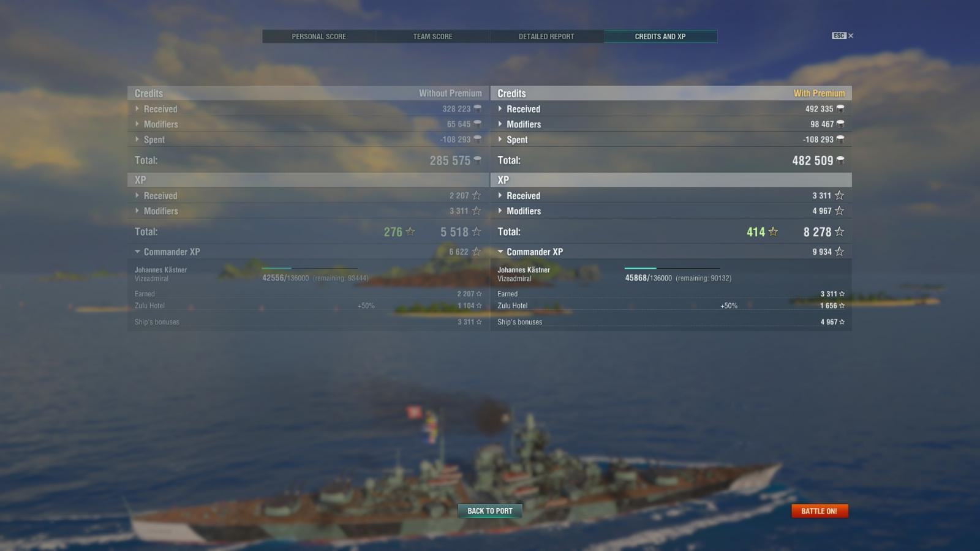Click the credits coin icon beside 482 509
The width and height of the screenshot is (980, 551).
click(x=840, y=160)
